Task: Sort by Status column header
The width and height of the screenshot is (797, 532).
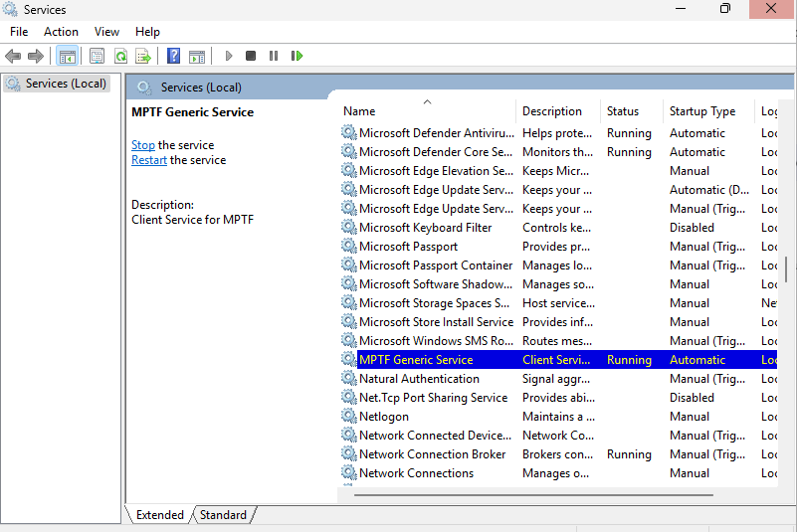Action: 623,111
